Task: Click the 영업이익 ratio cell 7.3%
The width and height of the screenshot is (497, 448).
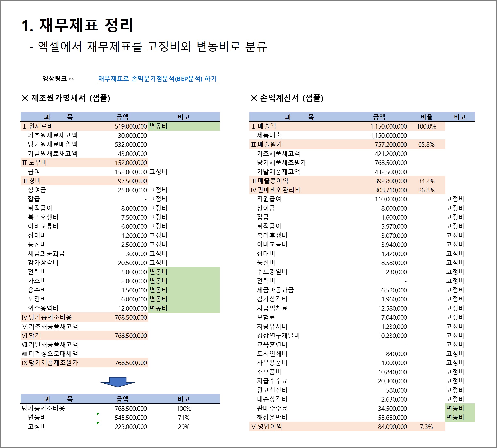Action: pyautogui.click(x=426, y=427)
